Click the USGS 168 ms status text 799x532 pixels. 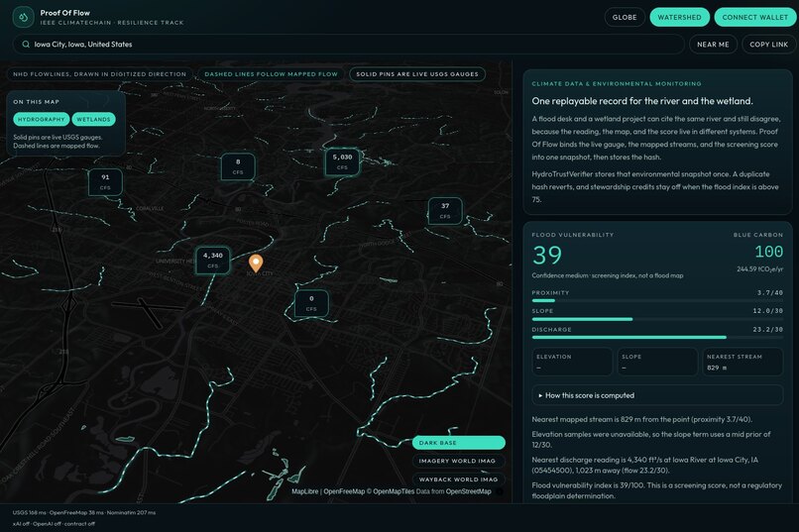(29, 512)
